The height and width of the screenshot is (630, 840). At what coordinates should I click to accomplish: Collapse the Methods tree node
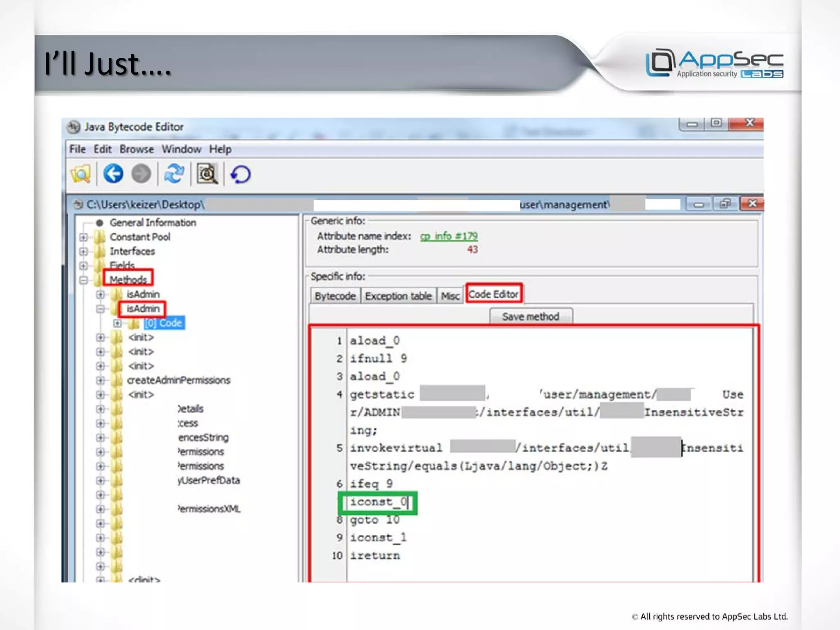coord(83,280)
